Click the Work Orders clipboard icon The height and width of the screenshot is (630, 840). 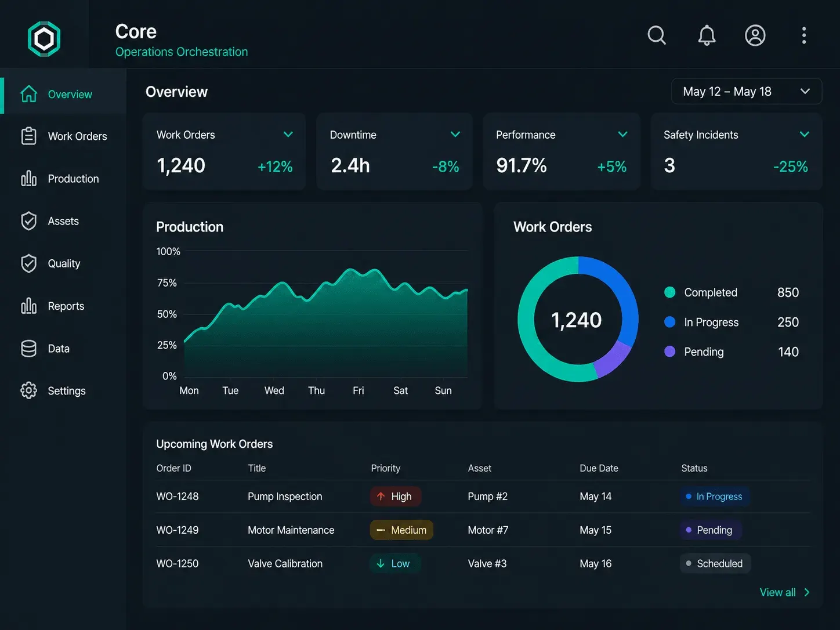29,136
